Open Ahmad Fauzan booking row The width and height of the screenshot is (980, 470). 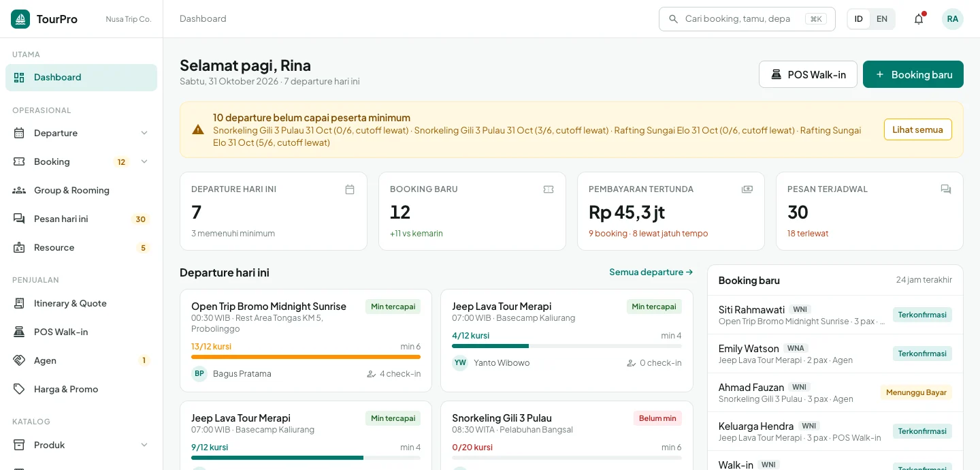pyautogui.click(x=836, y=392)
